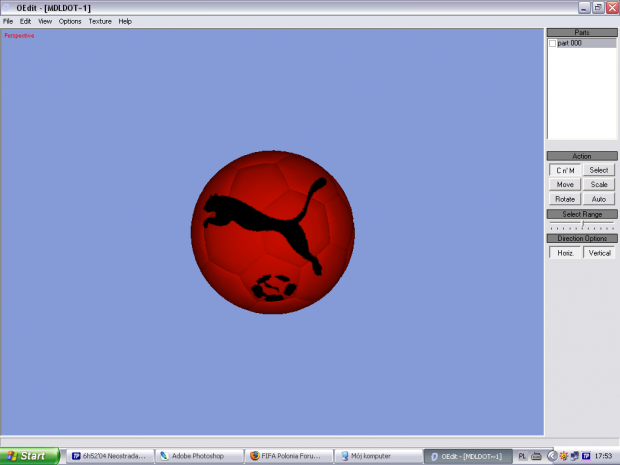Open the Texture menu
620x465 pixels.
point(100,21)
